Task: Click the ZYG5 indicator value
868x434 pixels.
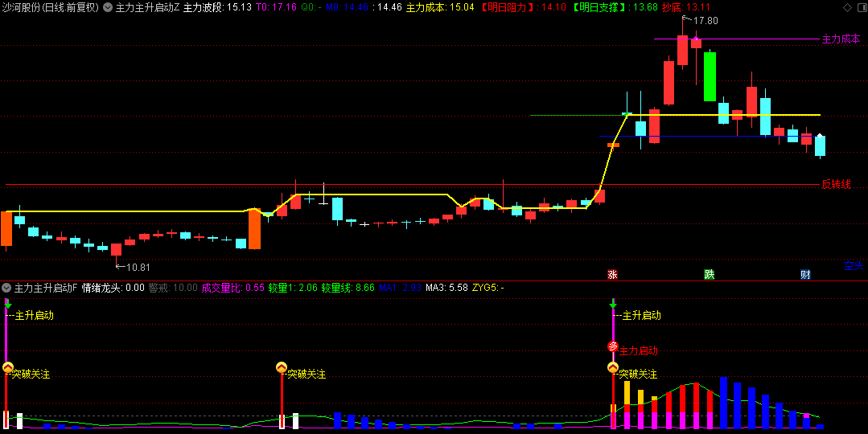Action: 487,288
